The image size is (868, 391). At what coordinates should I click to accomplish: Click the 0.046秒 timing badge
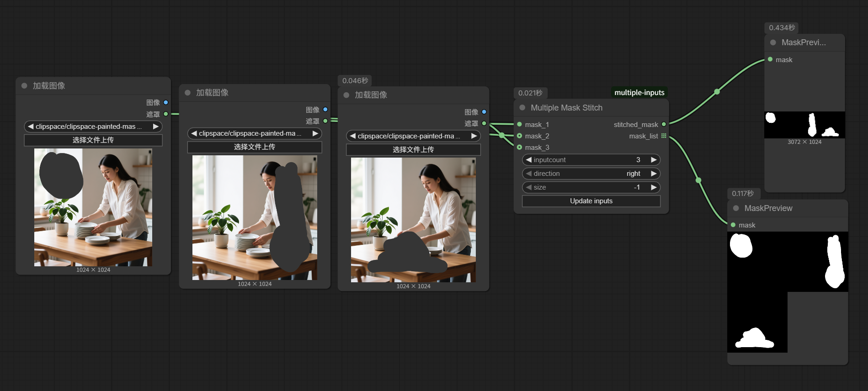[355, 81]
